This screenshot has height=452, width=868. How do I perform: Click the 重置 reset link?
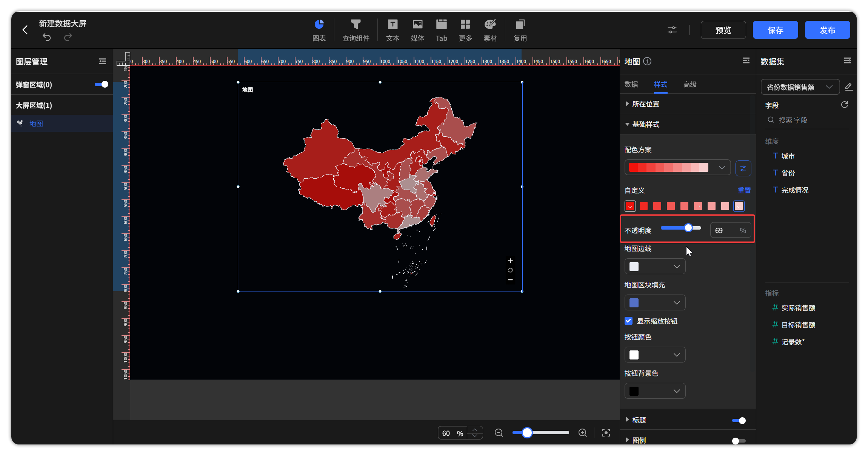click(744, 190)
